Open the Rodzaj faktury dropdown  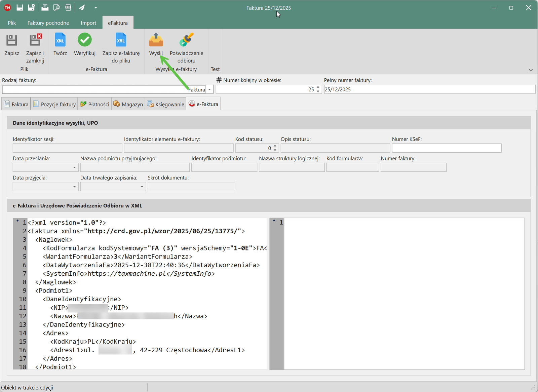(x=209, y=89)
